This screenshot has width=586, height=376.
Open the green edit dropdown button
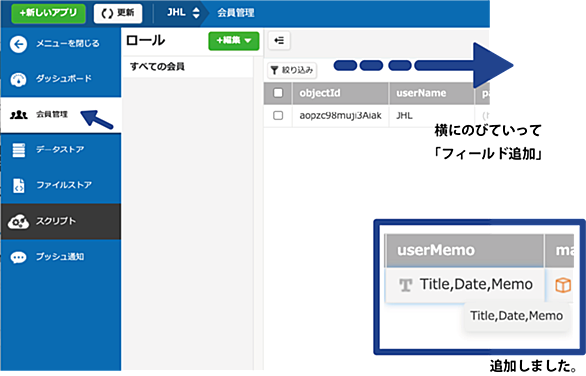[x=234, y=41]
